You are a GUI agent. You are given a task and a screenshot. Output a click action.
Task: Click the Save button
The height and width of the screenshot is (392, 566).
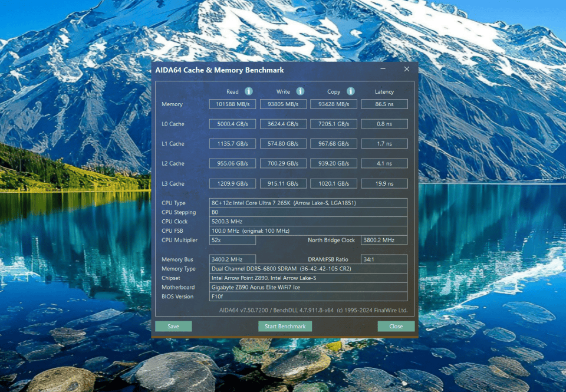point(173,326)
